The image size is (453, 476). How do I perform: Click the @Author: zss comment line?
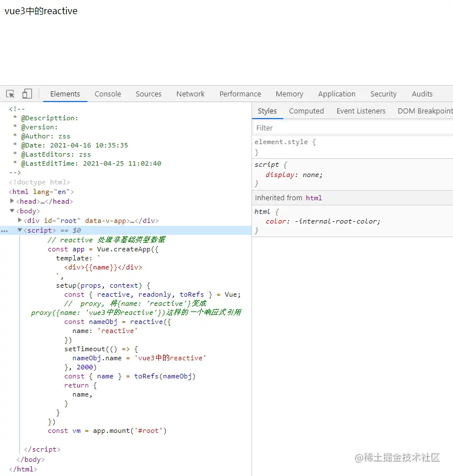(41, 136)
